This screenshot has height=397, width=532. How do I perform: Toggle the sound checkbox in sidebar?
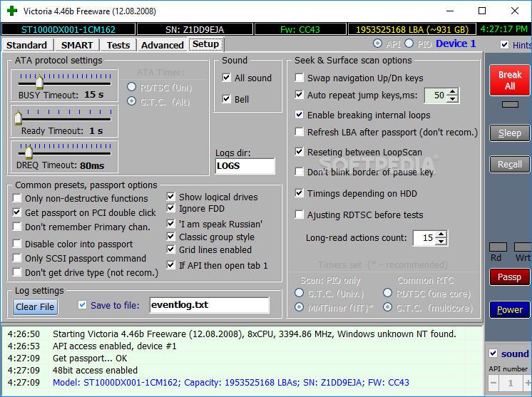tap(493, 354)
